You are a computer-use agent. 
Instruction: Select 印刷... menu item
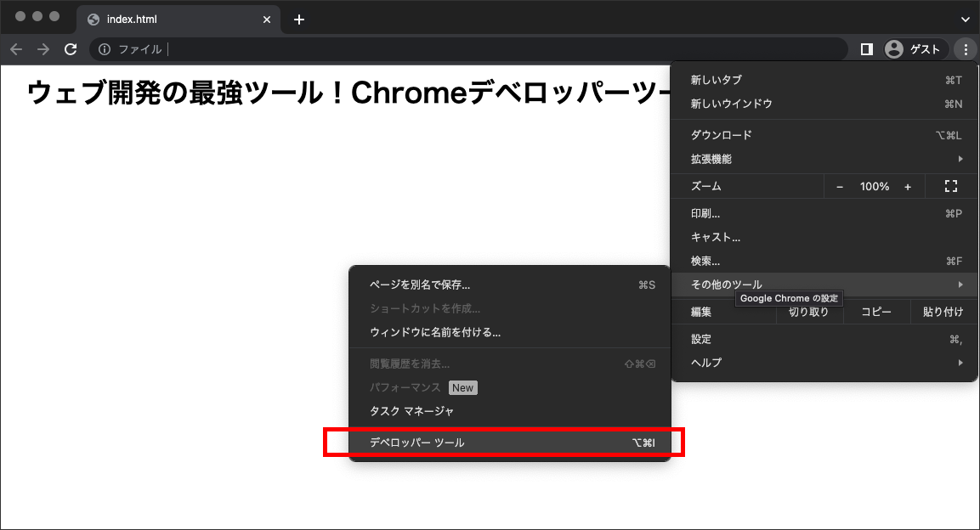click(824, 213)
